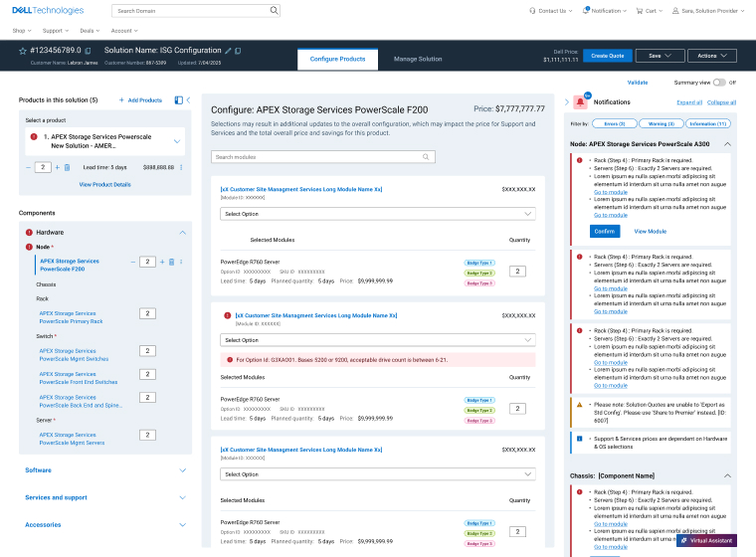Open View Product Details link
Image resolution: width=756 pixels, height=557 pixels.
coord(105,184)
